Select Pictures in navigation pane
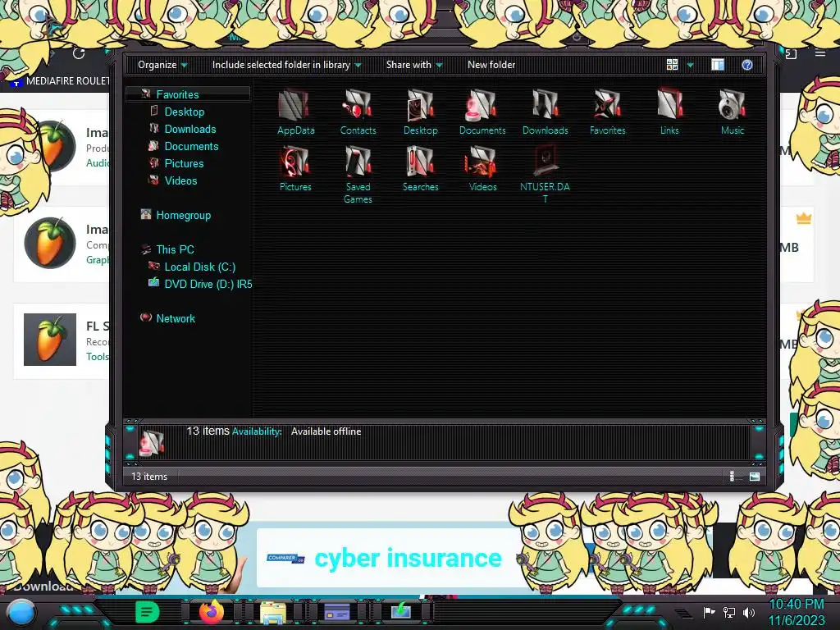 coord(184,163)
